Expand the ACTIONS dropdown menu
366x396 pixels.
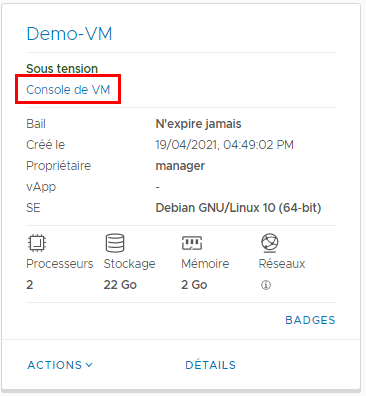[x=60, y=365]
